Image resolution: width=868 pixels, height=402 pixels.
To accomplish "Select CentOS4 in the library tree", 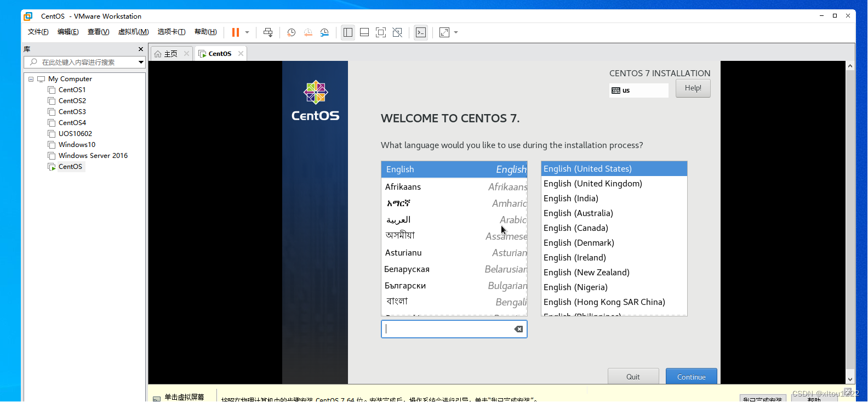I will click(72, 123).
